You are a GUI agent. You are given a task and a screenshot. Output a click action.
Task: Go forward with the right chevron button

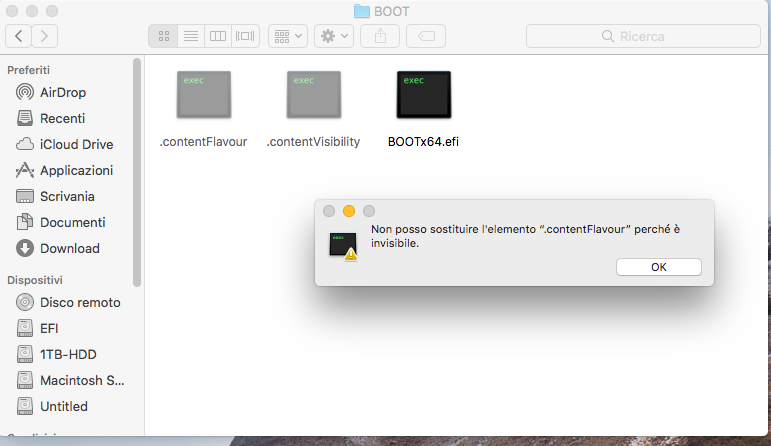pos(45,36)
